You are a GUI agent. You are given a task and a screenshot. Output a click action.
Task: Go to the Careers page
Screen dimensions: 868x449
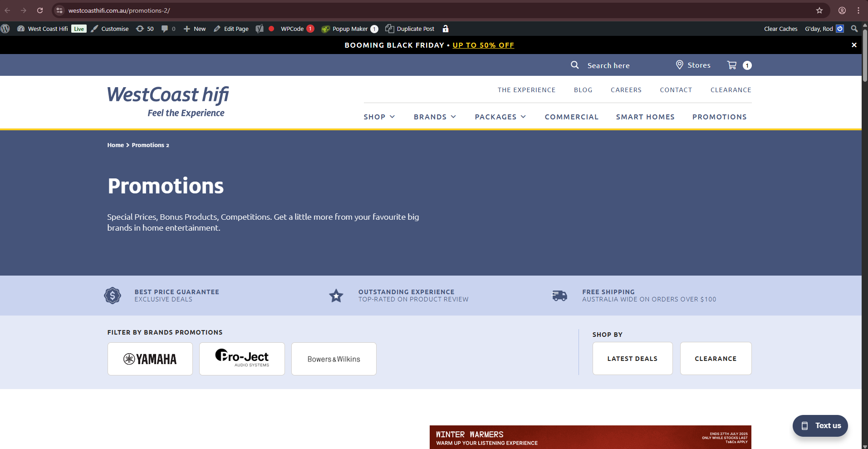tap(626, 90)
